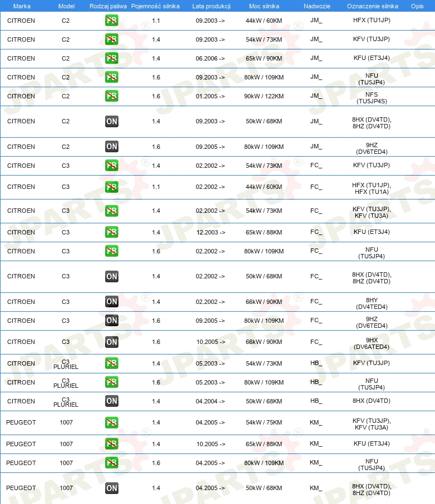The image size is (435, 504).
Task: Click CITROEN in the C2 1.1 row
Action: pos(21,21)
